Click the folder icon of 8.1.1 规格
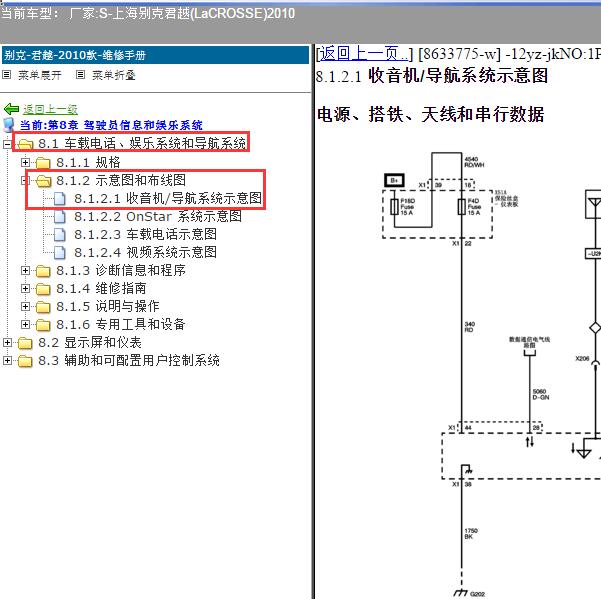 (x=43, y=163)
